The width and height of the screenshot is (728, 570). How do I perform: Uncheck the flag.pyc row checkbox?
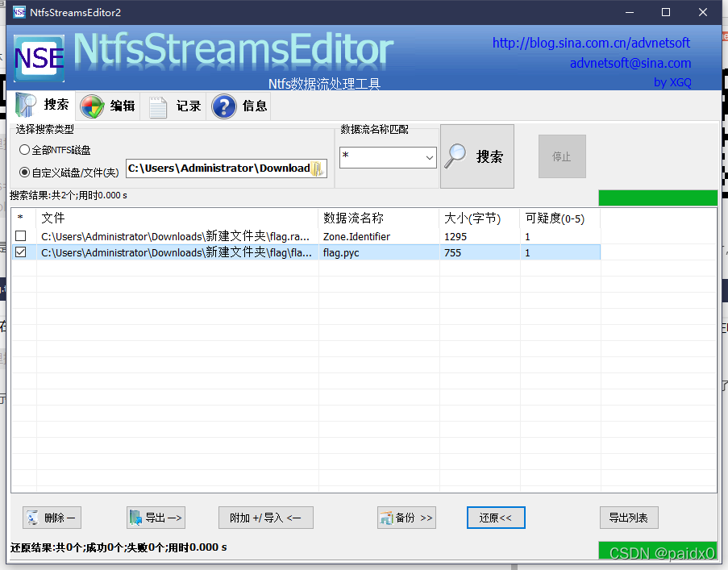pyautogui.click(x=20, y=252)
